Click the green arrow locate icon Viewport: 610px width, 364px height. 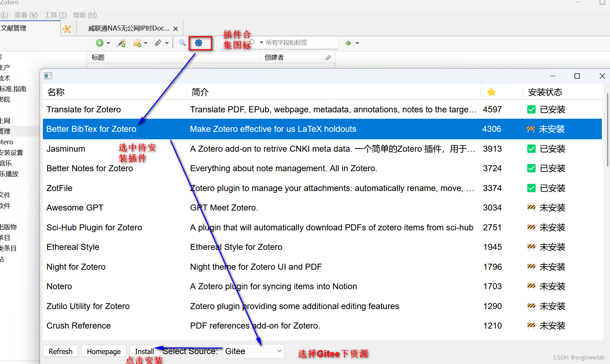(x=348, y=43)
